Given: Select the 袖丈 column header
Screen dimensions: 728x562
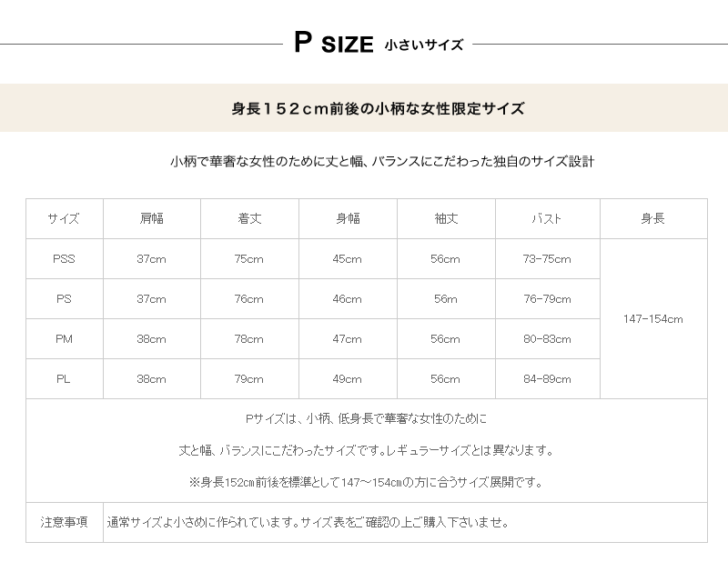Looking at the screenshot, I should [446, 219].
